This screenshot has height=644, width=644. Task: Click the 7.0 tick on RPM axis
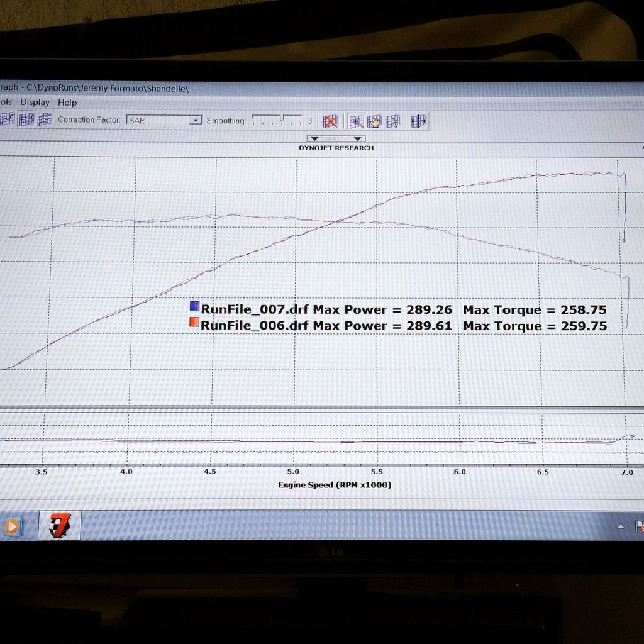pos(627,472)
